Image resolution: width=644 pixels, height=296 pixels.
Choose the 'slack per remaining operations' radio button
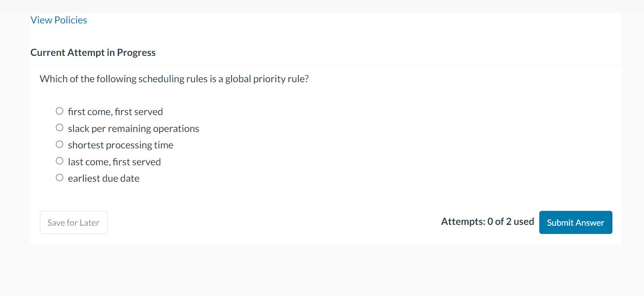pyautogui.click(x=60, y=128)
